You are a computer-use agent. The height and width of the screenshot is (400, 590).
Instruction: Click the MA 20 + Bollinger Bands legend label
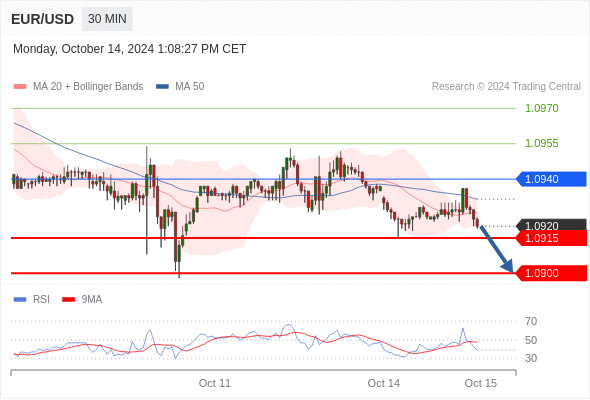coord(88,87)
